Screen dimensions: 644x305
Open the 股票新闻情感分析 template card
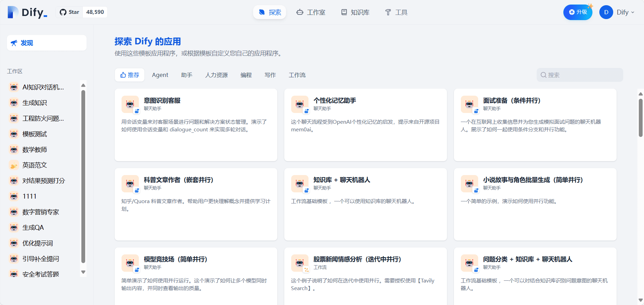click(366, 276)
